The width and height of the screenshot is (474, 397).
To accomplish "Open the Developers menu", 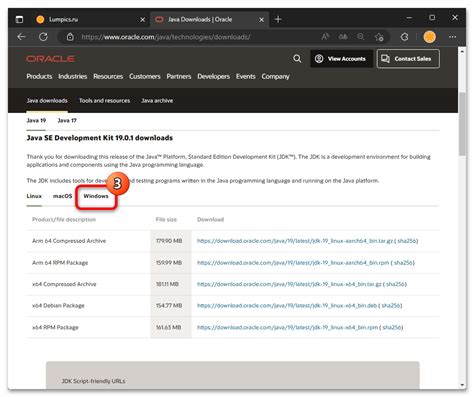I will click(x=214, y=77).
